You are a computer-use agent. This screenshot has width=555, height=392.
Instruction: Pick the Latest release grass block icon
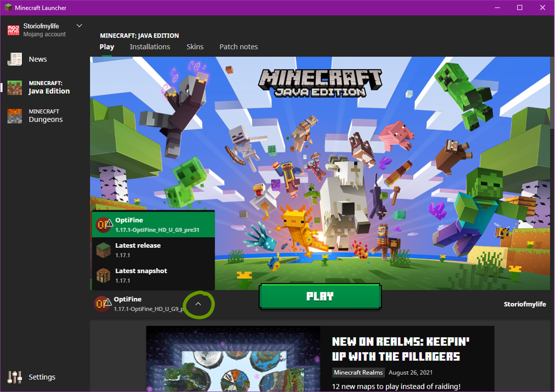[104, 250]
